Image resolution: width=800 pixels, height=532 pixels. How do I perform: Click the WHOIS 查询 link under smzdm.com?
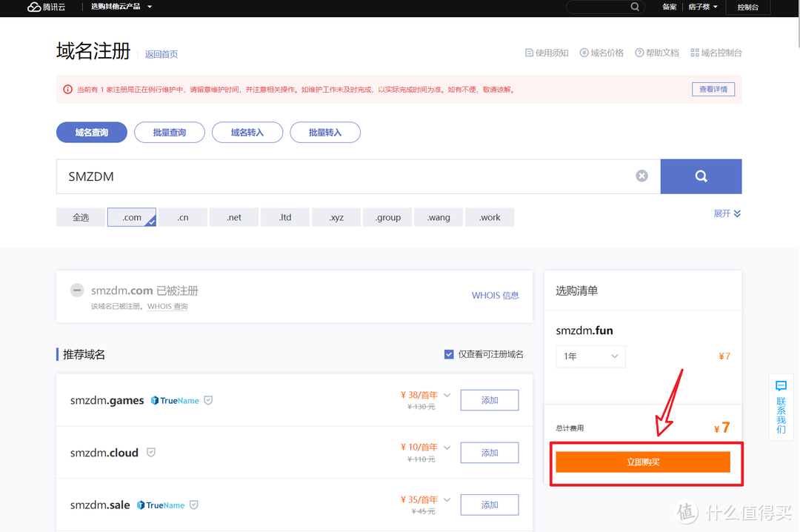point(167,306)
